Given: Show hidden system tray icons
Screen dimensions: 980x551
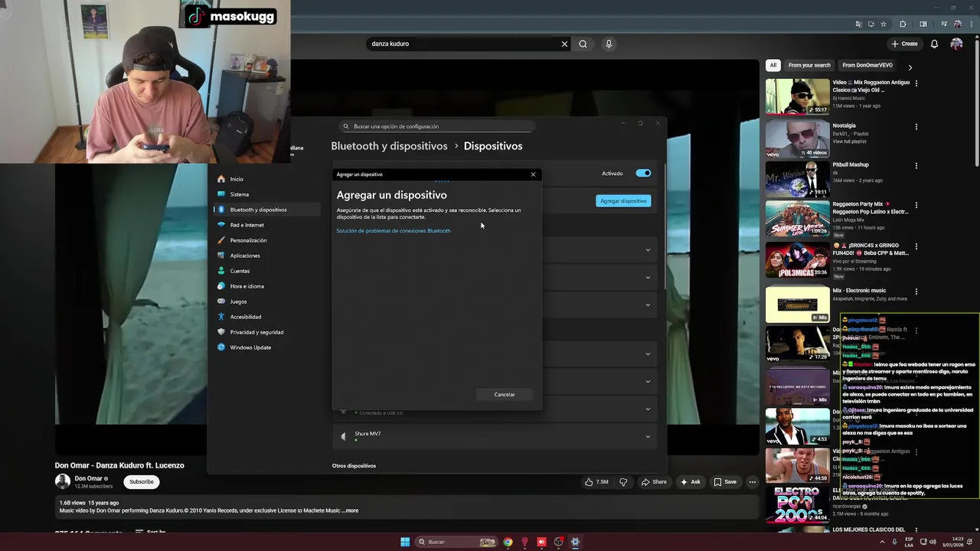Looking at the screenshot, I should pos(882,542).
